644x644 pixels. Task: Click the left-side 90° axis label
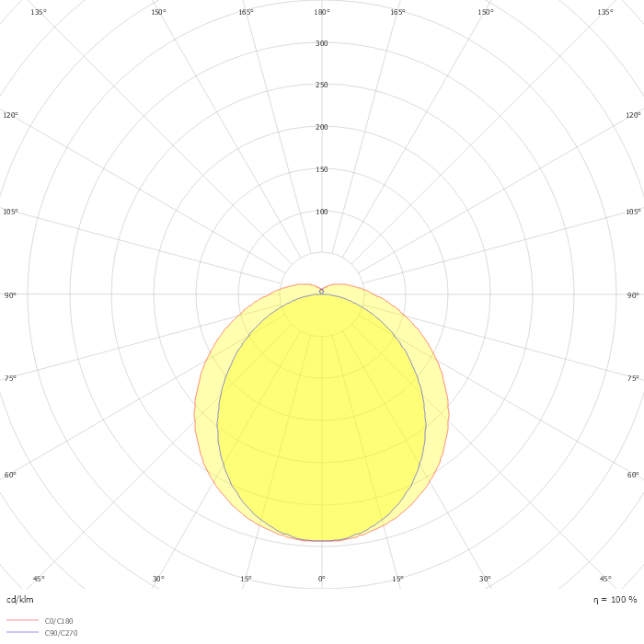point(10,295)
